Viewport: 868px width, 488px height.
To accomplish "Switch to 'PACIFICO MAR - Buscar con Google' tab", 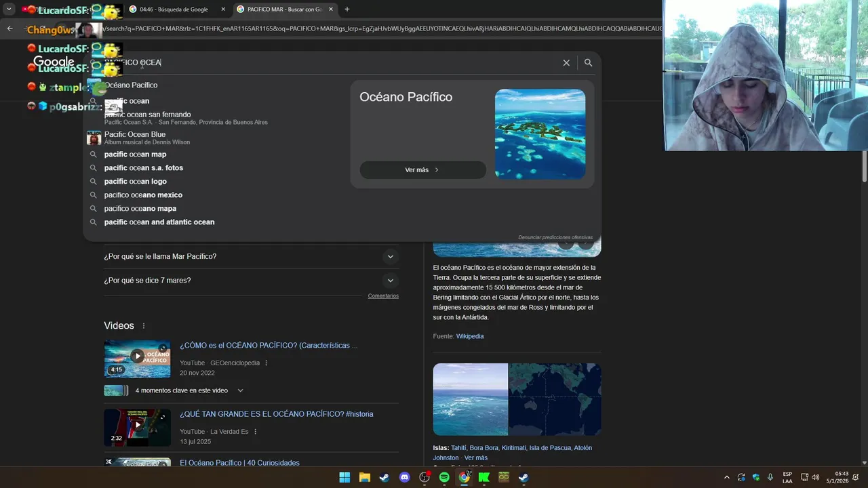I will point(285,9).
